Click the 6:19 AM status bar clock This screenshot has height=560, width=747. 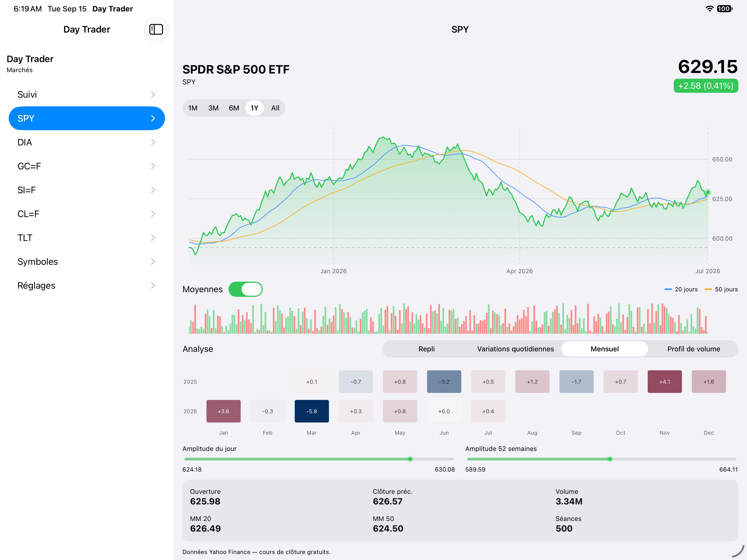(28, 9)
